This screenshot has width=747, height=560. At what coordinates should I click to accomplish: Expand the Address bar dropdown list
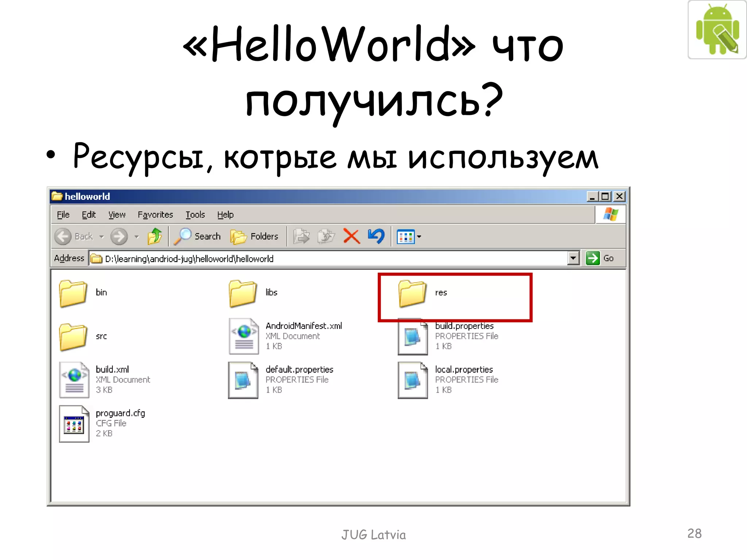(573, 258)
